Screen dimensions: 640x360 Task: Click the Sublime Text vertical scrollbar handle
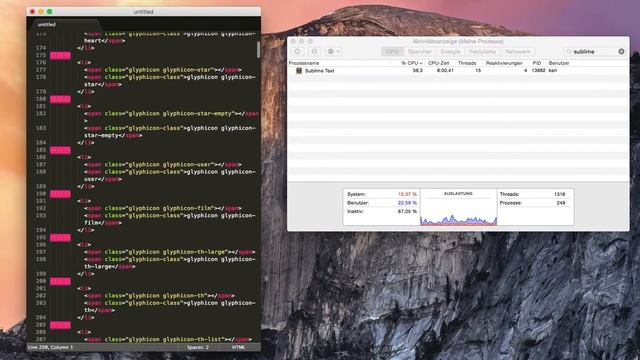click(258, 49)
